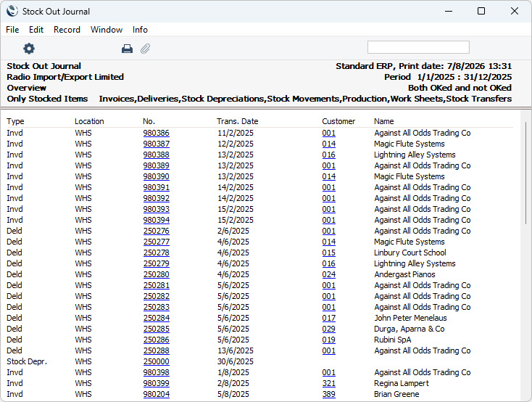This screenshot has height=402, width=532.
Task: Open delivery number 250286
Action: point(156,340)
